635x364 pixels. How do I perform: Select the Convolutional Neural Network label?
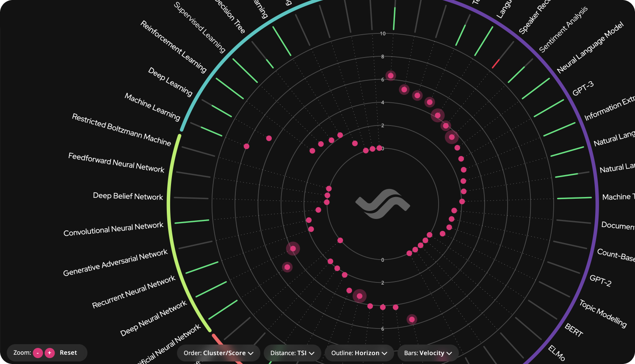pos(113,229)
